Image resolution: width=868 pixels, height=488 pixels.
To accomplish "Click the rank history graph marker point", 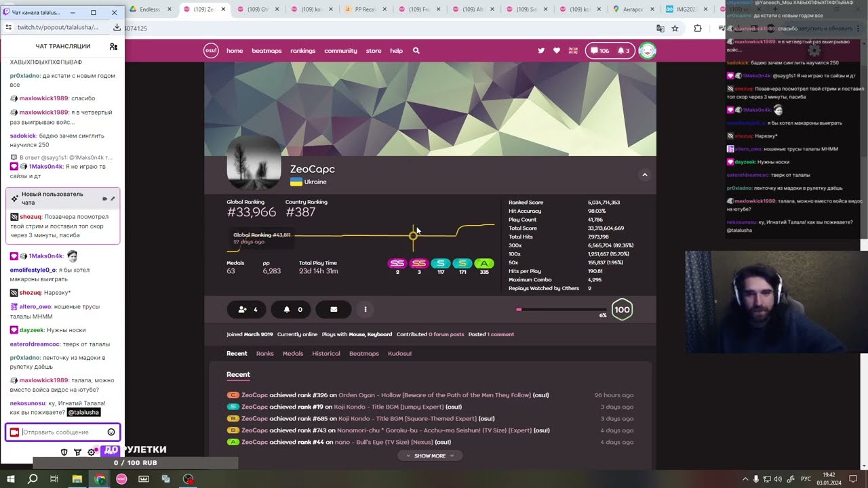I will 413,235.
